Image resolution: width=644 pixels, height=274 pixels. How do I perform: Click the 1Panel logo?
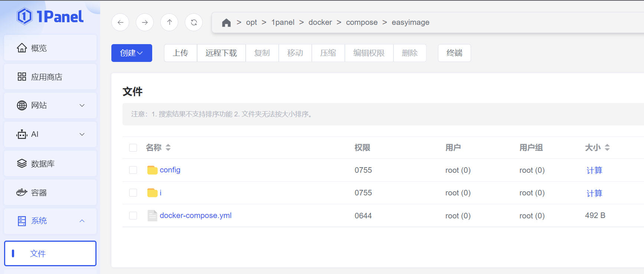[x=50, y=16]
